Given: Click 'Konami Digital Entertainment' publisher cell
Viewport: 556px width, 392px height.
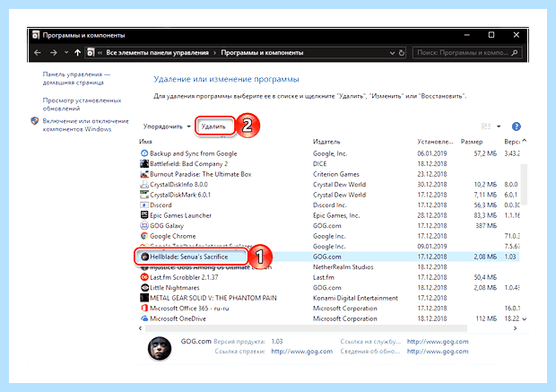Looking at the screenshot, I should click(x=355, y=298).
